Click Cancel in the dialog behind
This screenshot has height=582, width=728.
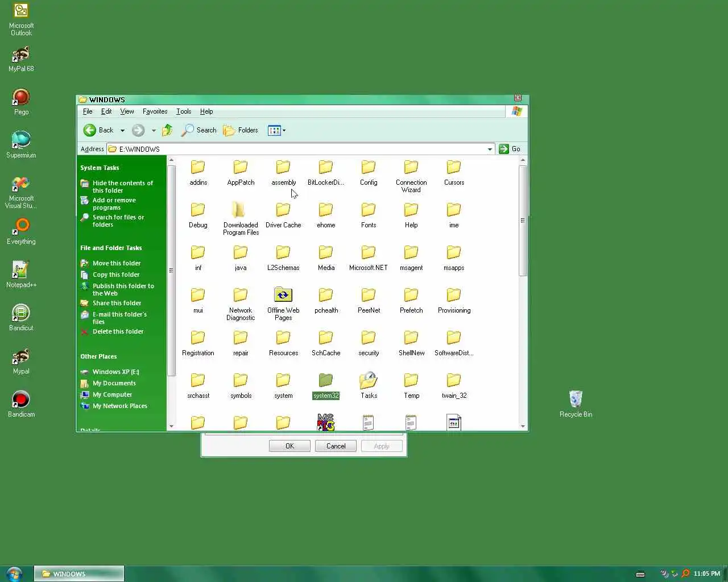(336, 446)
